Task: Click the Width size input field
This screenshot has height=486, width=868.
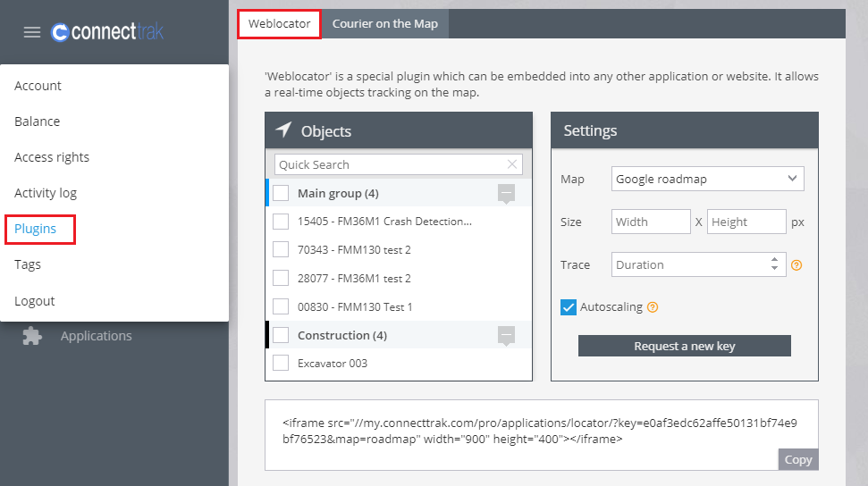Action: (651, 222)
